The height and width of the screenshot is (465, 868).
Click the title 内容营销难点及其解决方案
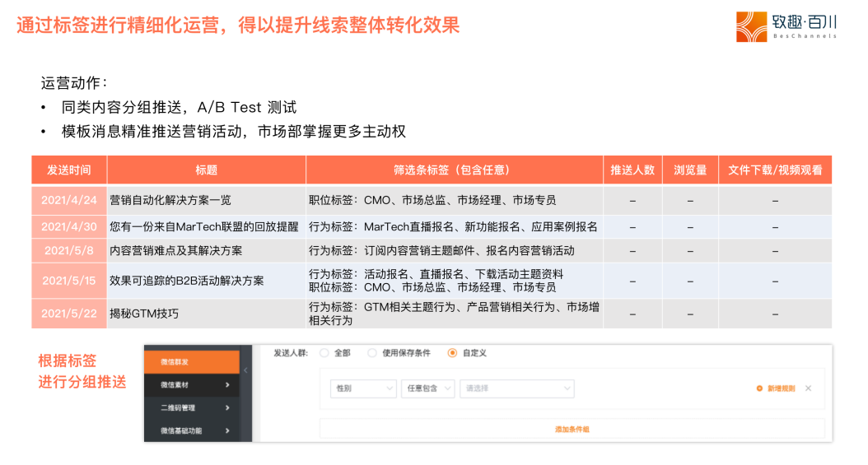176,250
